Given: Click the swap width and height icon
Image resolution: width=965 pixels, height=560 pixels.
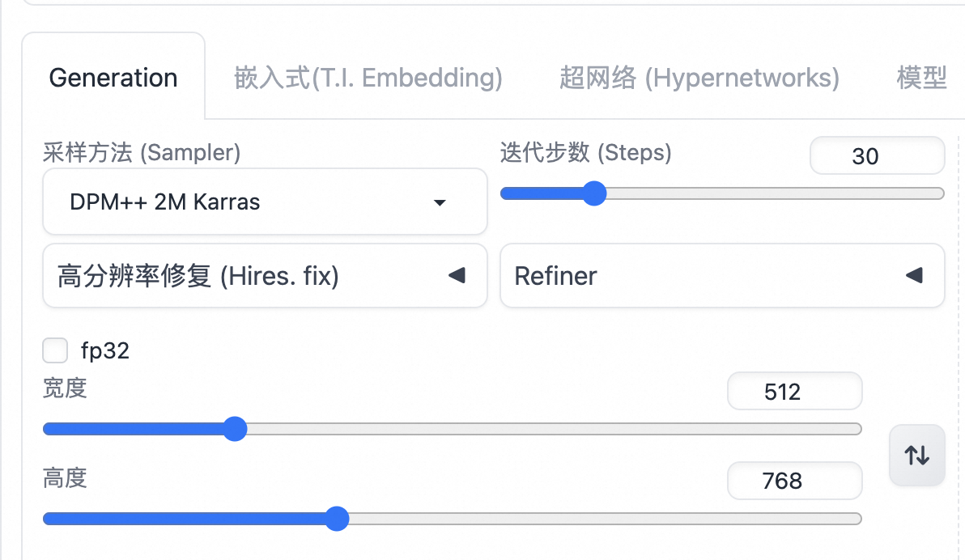Looking at the screenshot, I should click(x=916, y=456).
